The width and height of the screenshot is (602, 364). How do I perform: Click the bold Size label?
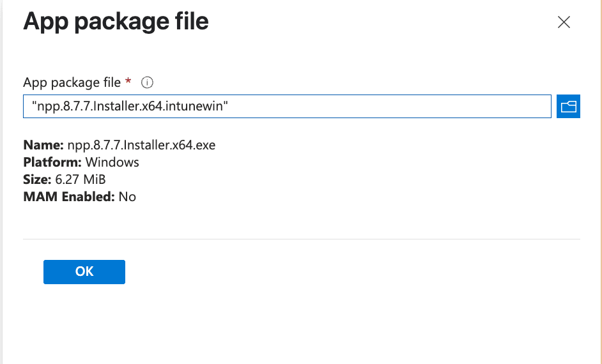[37, 179]
